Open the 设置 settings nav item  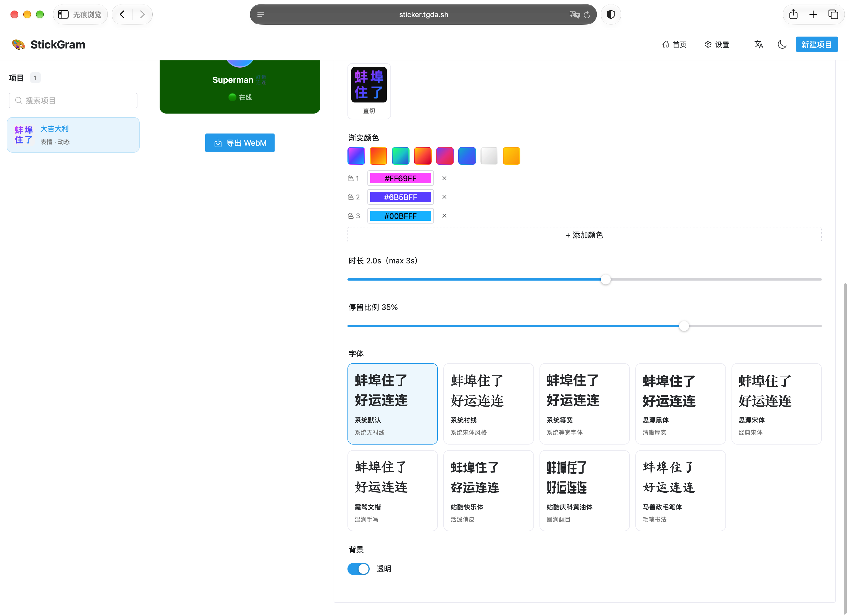tap(717, 45)
